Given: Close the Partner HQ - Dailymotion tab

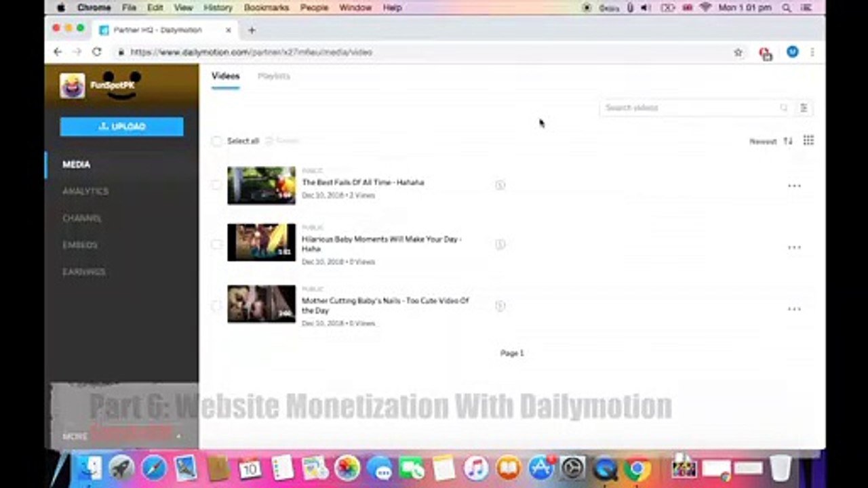Looking at the screenshot, I should coord(229,30).
